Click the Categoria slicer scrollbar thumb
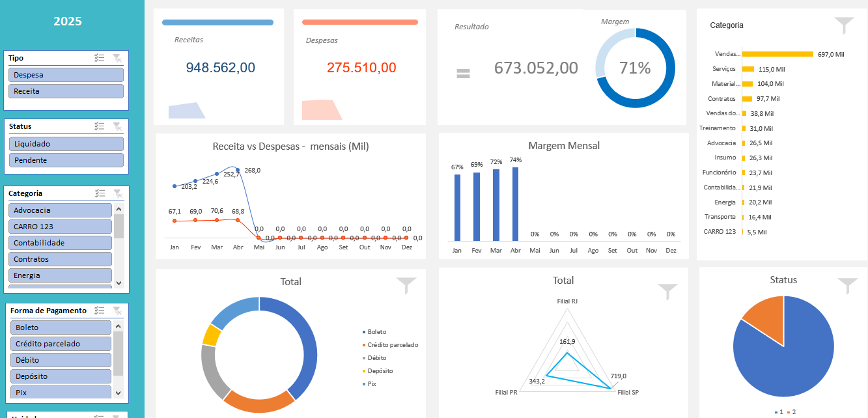This screenshot has width=868, height=418. [x=119, y=225]
